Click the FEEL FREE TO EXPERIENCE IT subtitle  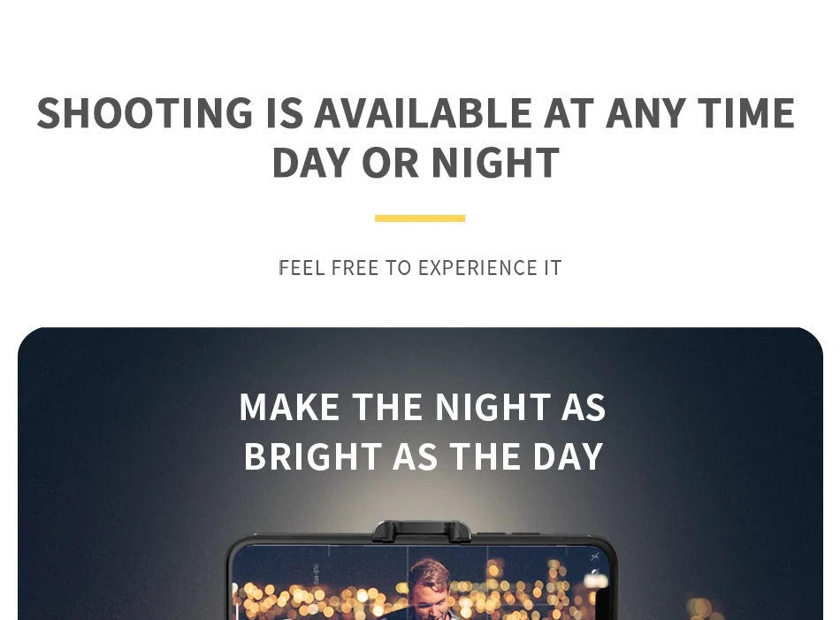[420, 267]
